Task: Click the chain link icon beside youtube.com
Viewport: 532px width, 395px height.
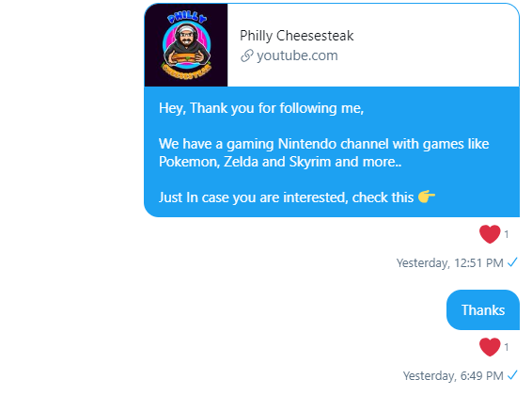Action: pyautogui.click(x=247, y=56)
